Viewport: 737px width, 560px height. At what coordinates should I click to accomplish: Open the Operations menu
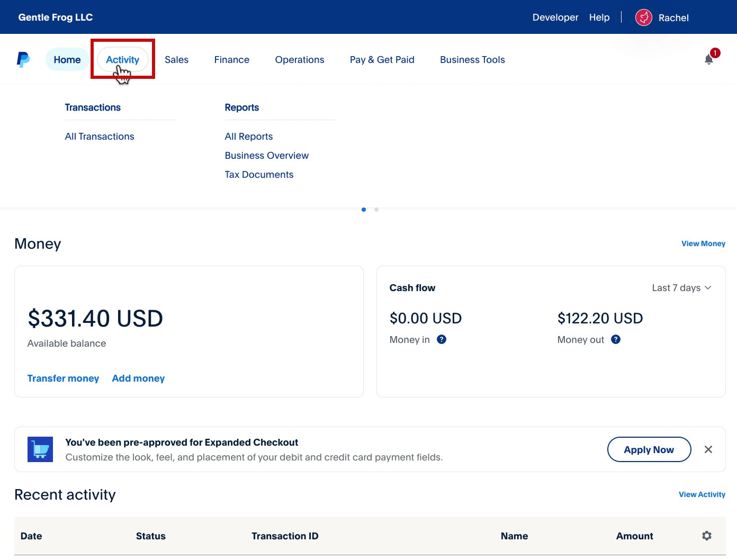(x=300, y=60)
